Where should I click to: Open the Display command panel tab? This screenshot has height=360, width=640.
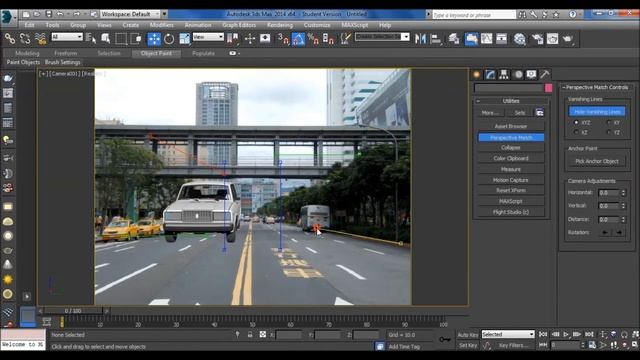pyautogui.click(x=531, y=75)
